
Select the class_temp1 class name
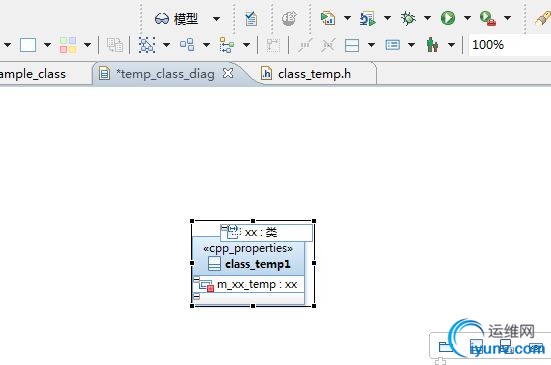coord(258,264)
